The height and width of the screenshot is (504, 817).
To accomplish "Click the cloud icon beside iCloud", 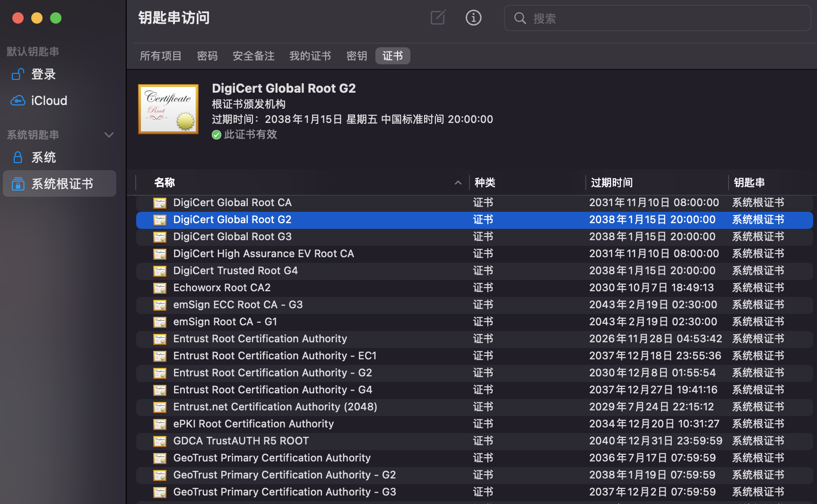I will pos(18,101).
